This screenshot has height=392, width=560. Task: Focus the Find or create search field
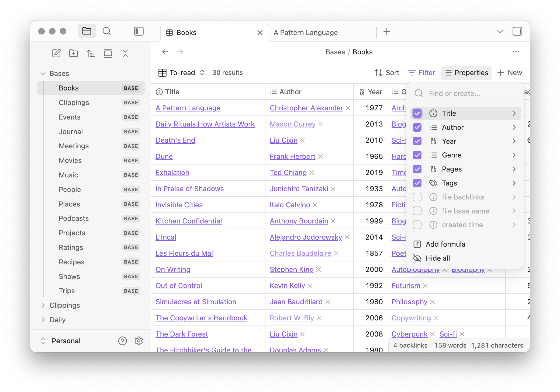[465, 93]
